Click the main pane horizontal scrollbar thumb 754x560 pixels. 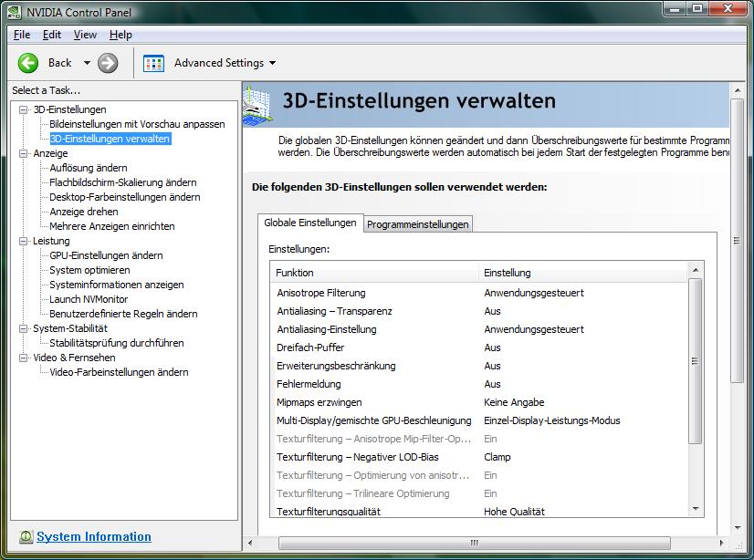pyautogui.click(x=474, y=544)
